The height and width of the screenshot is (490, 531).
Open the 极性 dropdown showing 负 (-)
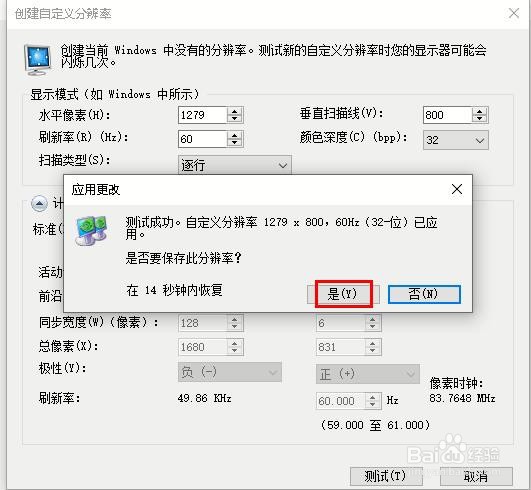[230, 372]
